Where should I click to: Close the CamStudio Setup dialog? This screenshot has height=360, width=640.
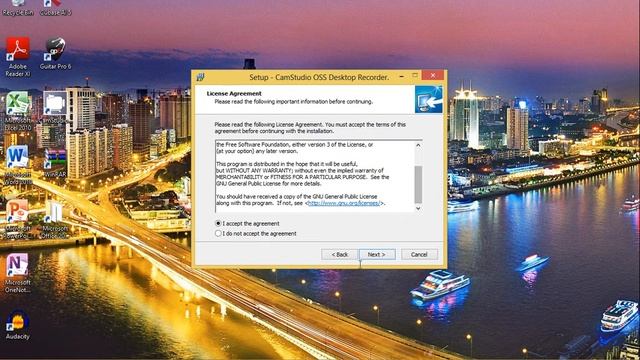[433, 76]
